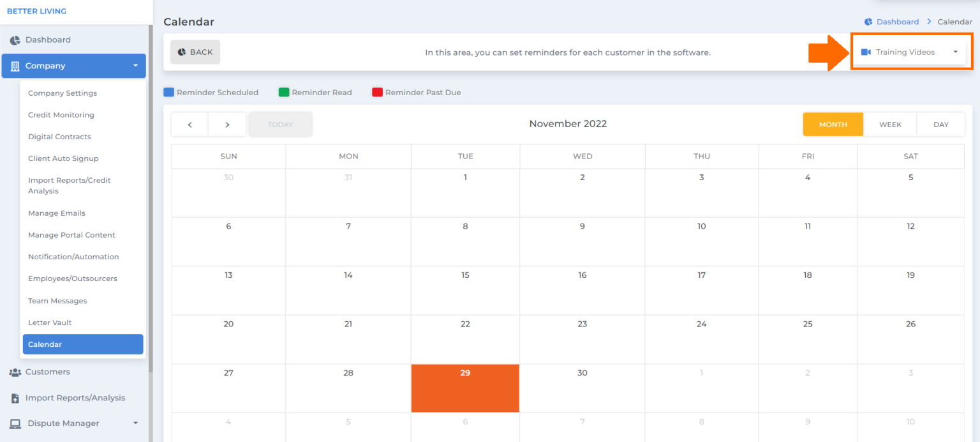Click the Customers people icon
980x442 pixels.
[14, 372]
